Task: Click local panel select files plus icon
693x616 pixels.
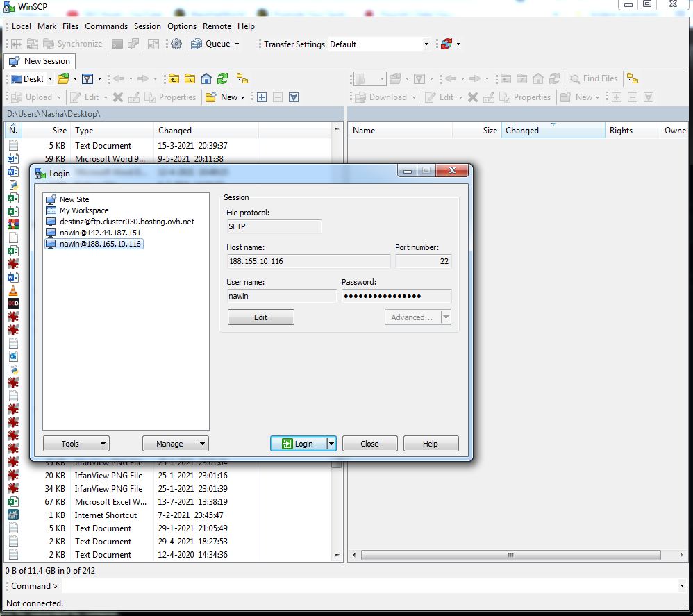Action: click(x=262, y=97)
